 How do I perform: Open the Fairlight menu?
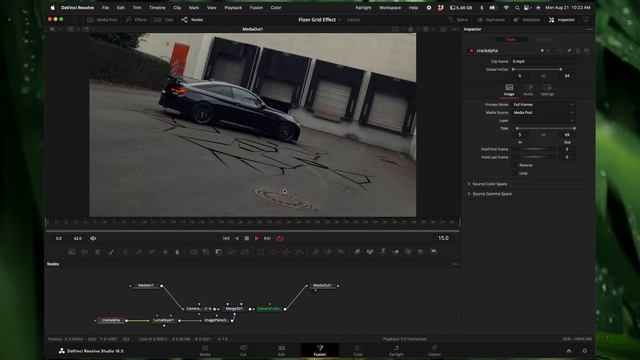363,8
